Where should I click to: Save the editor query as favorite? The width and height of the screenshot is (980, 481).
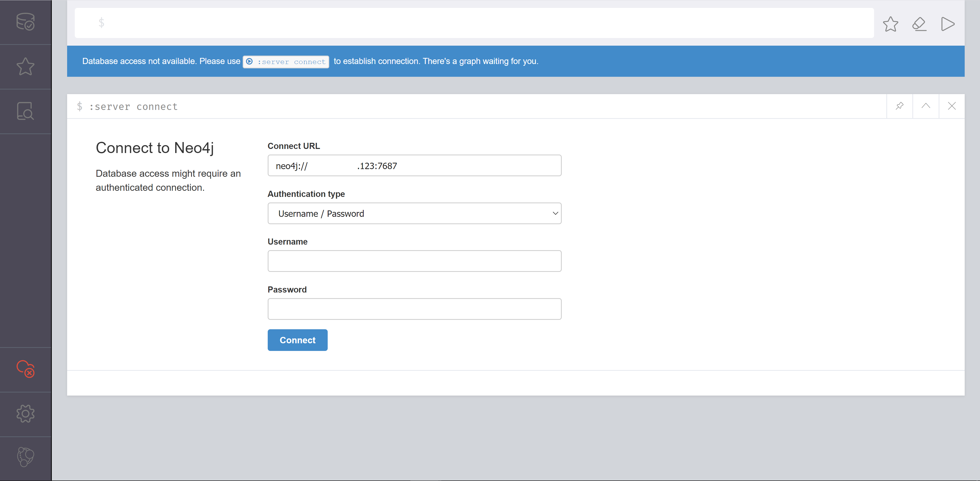pyautogui.click(x=890, y=24)
